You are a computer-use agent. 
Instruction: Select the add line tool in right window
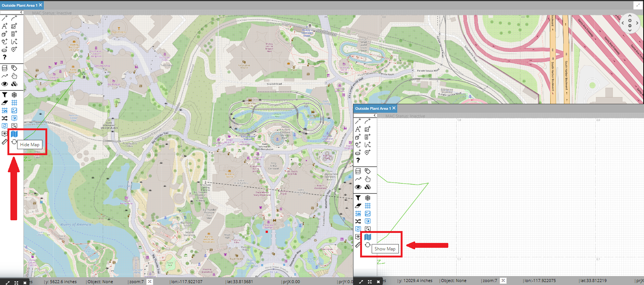[x=358, y=121]
